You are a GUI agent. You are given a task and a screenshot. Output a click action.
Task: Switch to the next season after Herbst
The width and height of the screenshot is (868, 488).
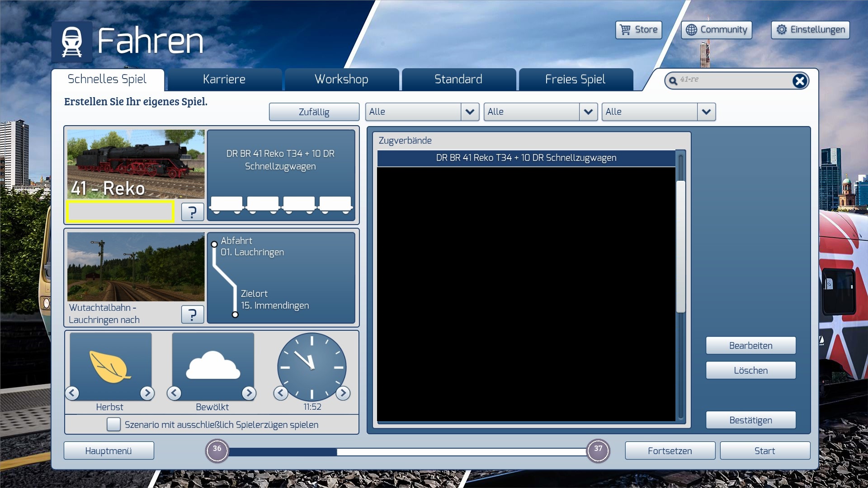point(147,393)
